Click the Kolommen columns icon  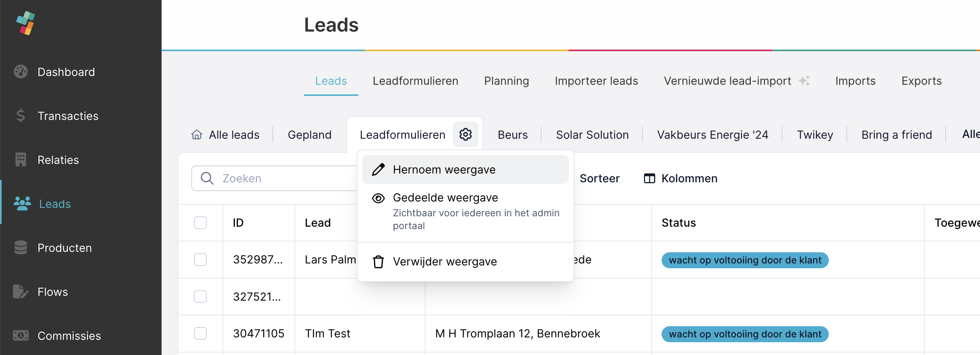649,178
